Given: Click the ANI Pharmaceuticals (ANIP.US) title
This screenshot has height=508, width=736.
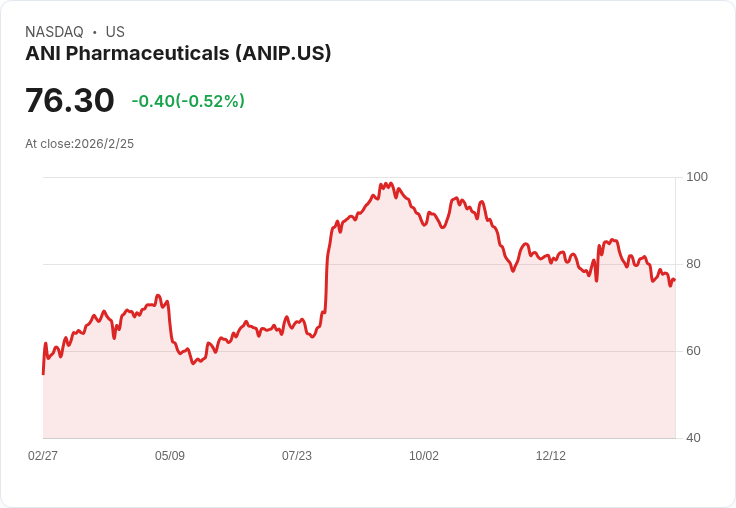Looking at the screenshot, I should pos(178,53).
